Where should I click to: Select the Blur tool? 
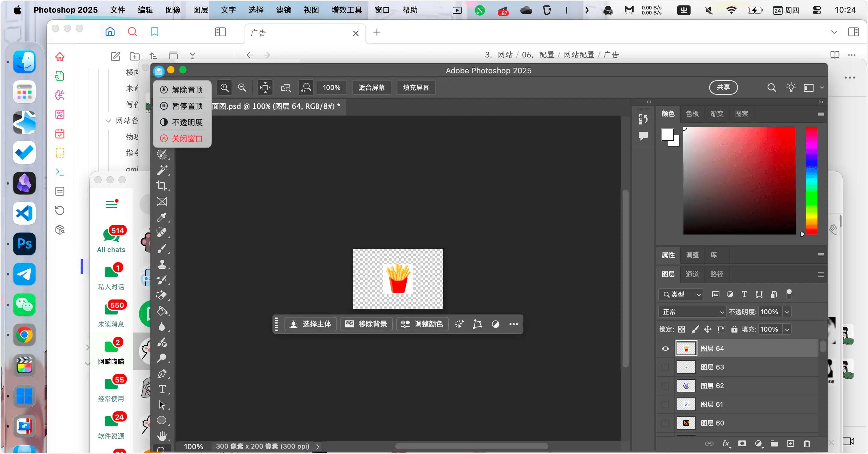tap(162, 327)
